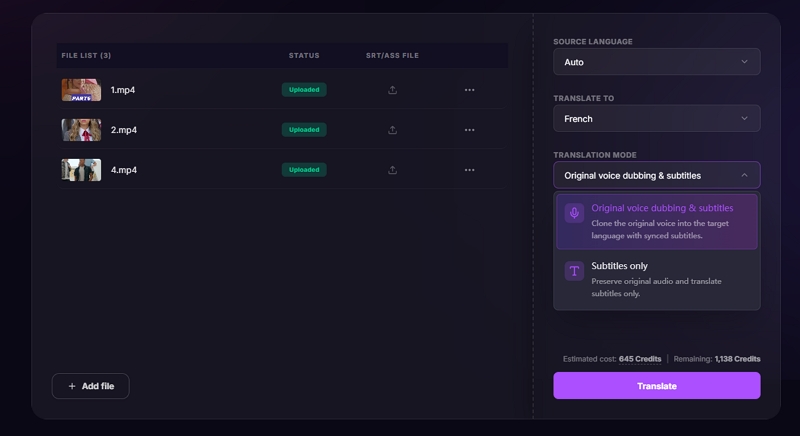Select the 4.mp4 video thumbnail

[x=81, y=170]
